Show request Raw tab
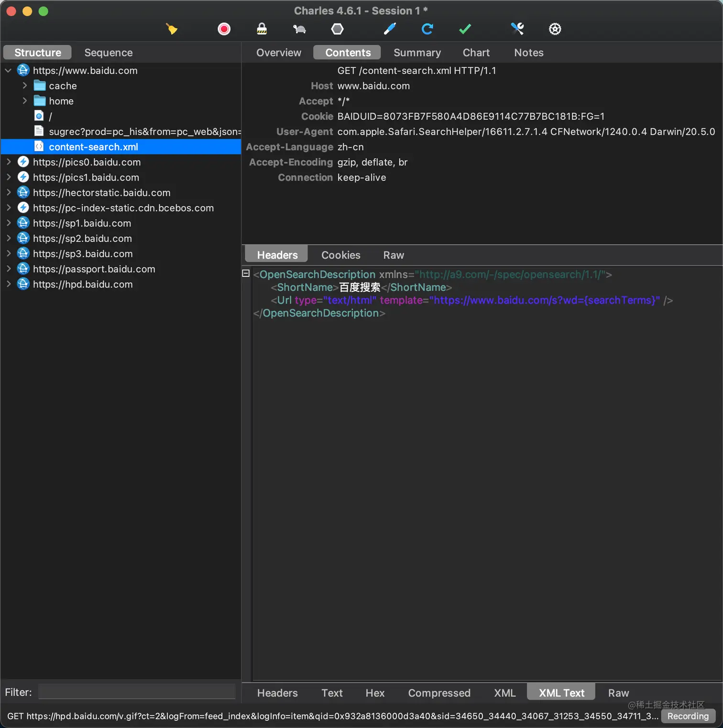Image resolution: width=723 pixels, height=728 pixels. (x=394, y=255)
